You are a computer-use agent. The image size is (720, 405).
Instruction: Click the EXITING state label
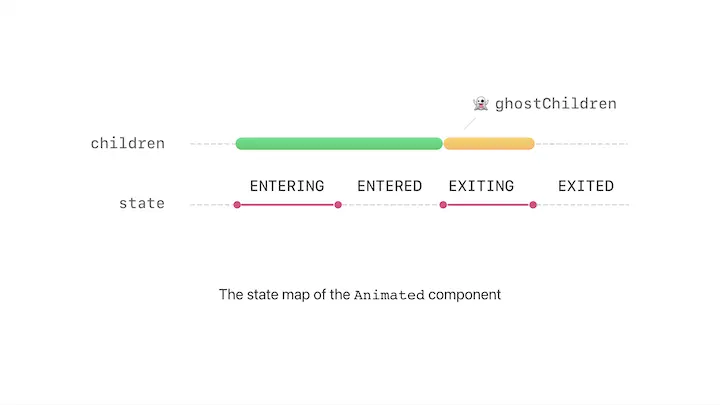coord(481,186)
